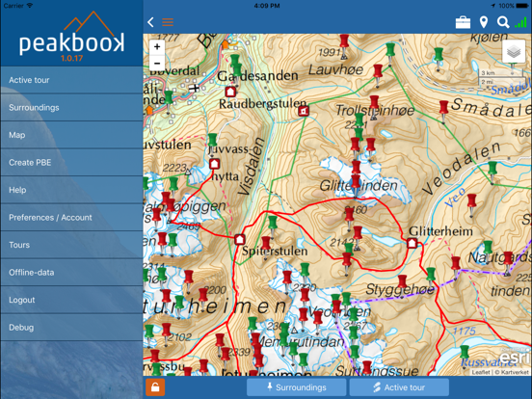Open the Leaflet attribution link
Image resolution: width=532 pixels, height=399 pixels.
(481, 372)
